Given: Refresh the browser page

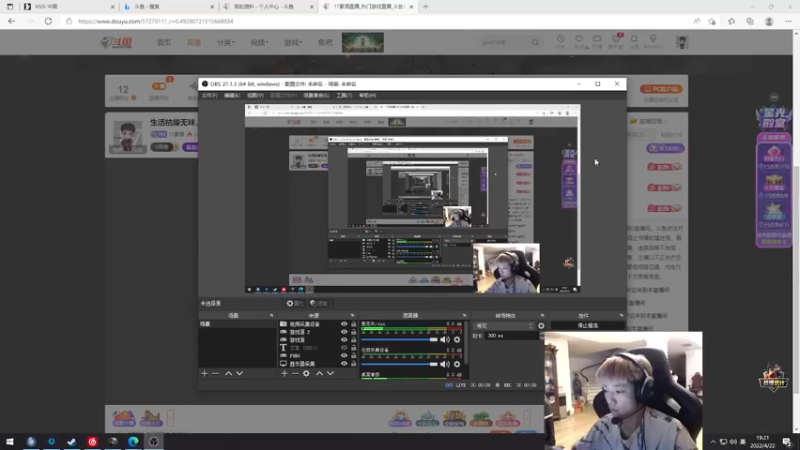Looking at the screenshot, I should click(48, 21).
